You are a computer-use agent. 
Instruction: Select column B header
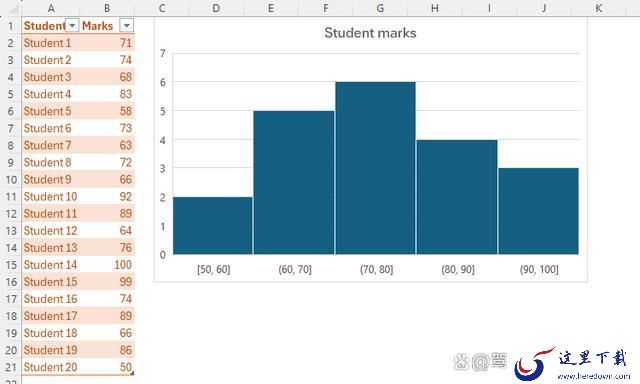tap(107, 8)
